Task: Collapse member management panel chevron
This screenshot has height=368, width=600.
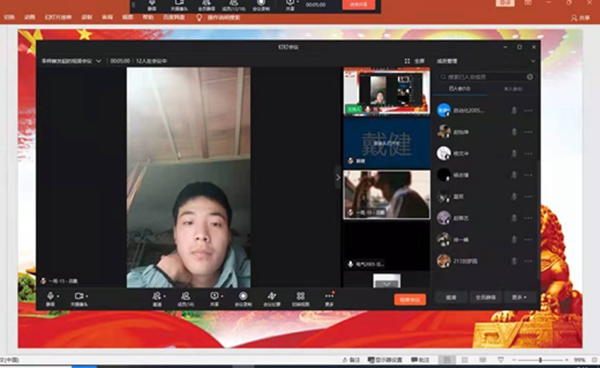Action: (x=533, y=61)
